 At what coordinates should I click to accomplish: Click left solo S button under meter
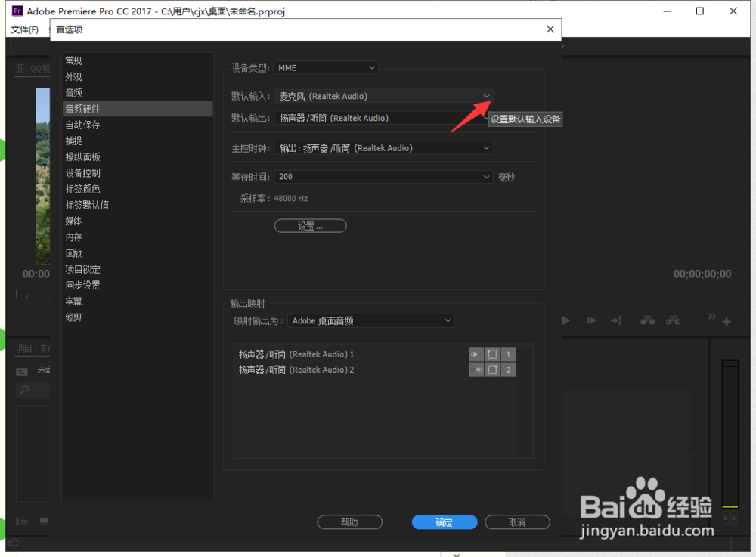coord(726,518)
